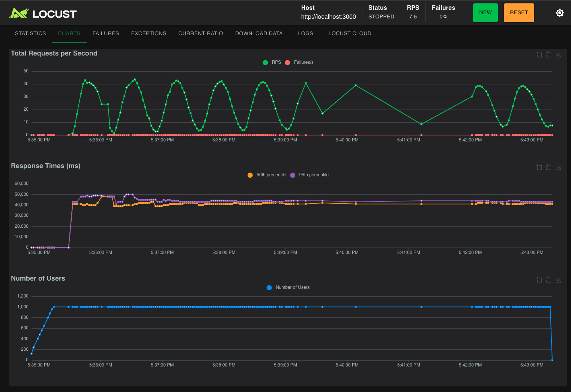Open the DOWNLOAD DATA tab
The width and height of the screenshot is (571, 392).
pos(259,33)
